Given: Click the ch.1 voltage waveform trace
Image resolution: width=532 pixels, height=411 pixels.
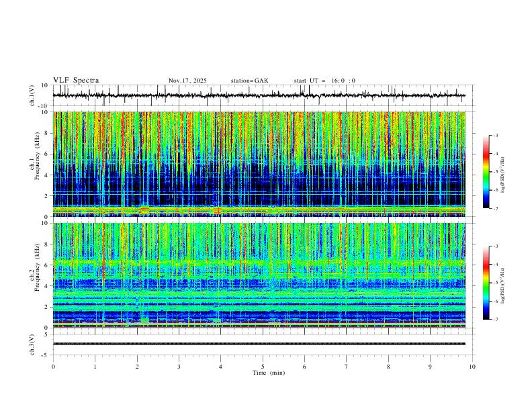Looking at the screenshot, I should pyautogui.click(x=259, y=95).
